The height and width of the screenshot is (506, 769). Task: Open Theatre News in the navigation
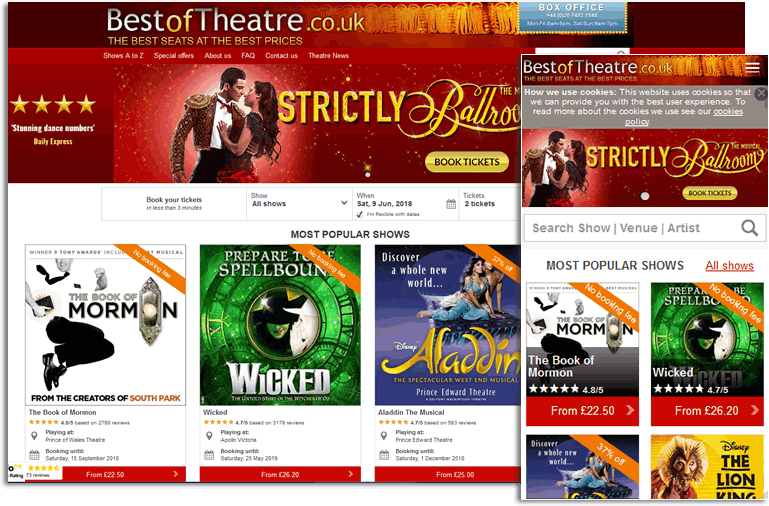click(328, 55)
